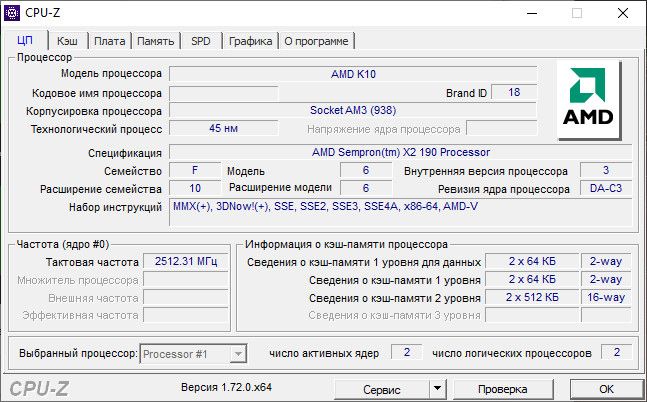Click the число активных ядер value
The height and width of the screenshot is (402, 647).
(407, 352)
